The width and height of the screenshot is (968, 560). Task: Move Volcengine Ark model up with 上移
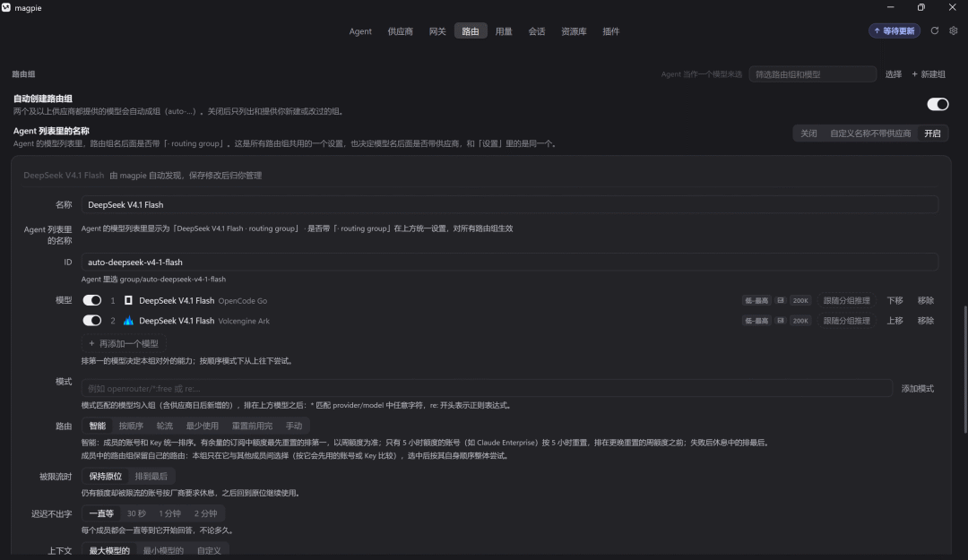click(x=895, y=321)
